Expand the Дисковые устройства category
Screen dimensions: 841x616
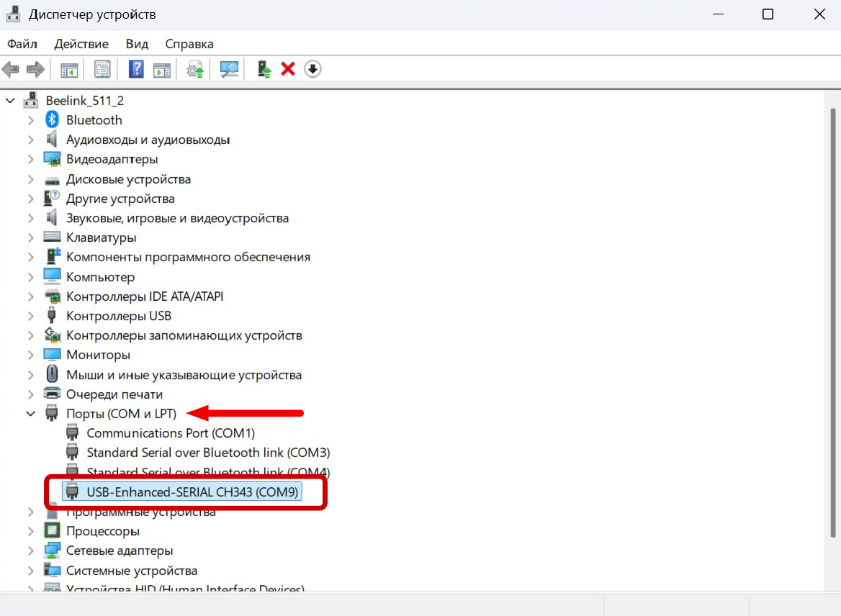point(31,179)
